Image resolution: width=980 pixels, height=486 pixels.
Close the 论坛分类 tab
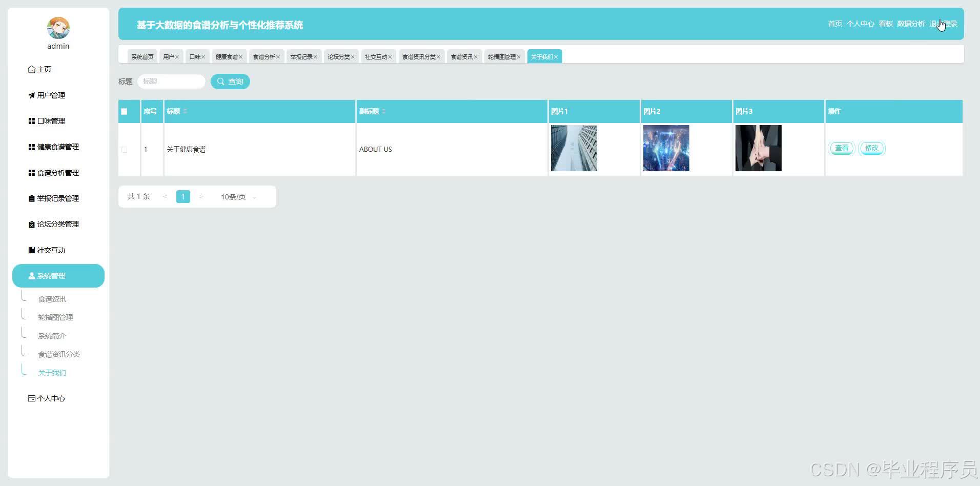(x=353, y=57)
